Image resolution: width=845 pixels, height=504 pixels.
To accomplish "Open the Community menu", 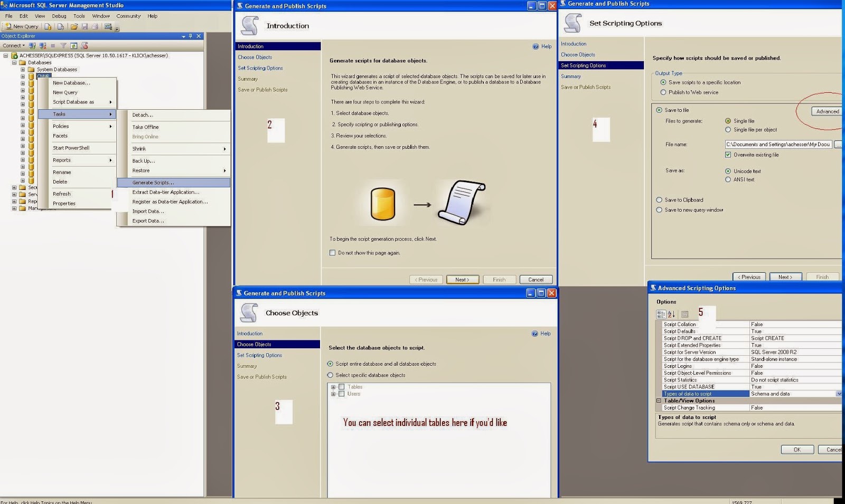I will [x=128, y=16].
